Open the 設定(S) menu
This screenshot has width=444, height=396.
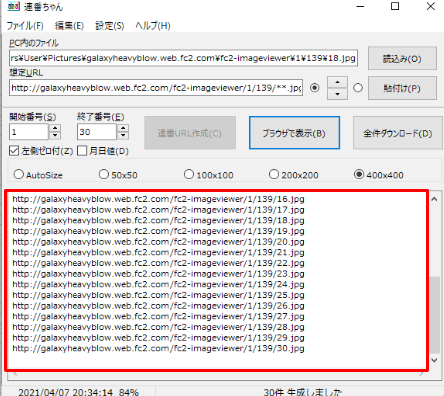[x=110, y=26]
